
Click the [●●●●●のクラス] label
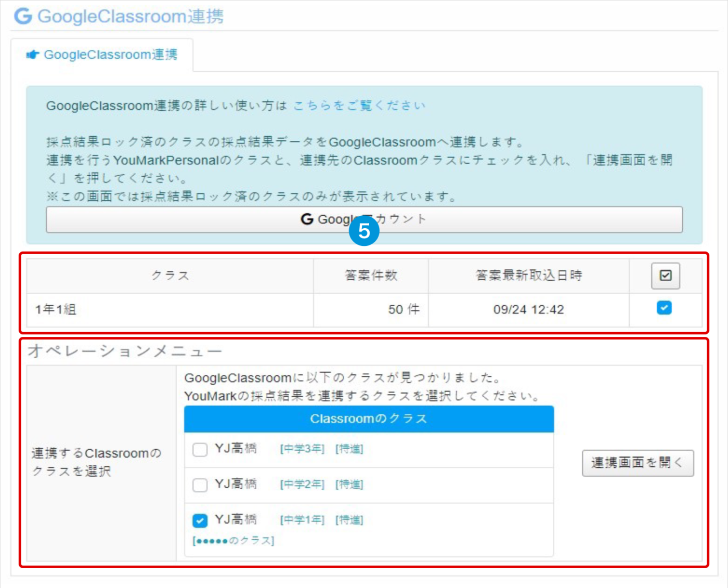coord(233,541)
